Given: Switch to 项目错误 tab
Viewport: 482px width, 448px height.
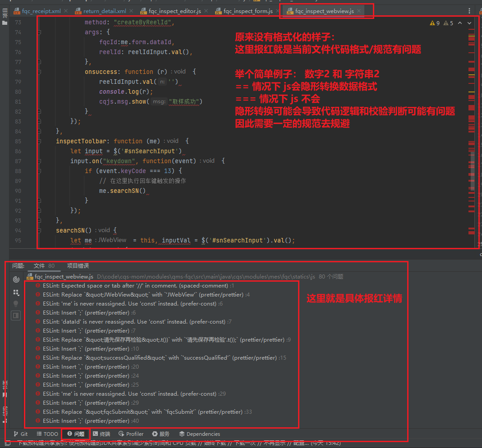Looking at the screenshot, I should pos(78,266).
